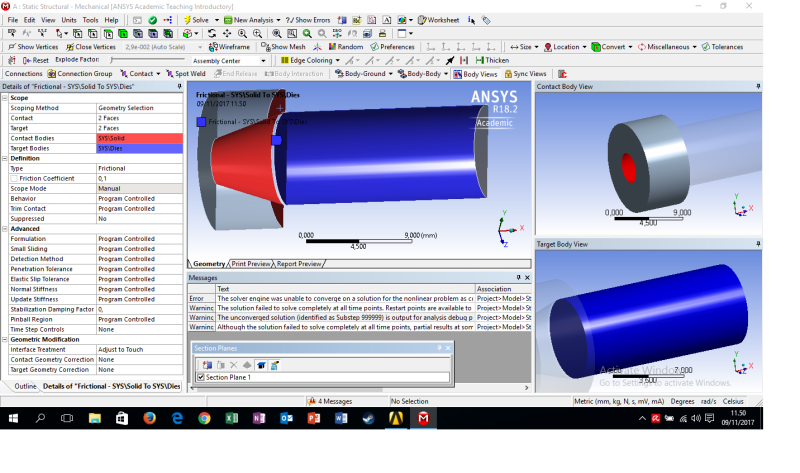Image resolution: width=800 pixels, height=473 pixels.
Task: Click the Wireframe display icon
Action: pos(213,46)
